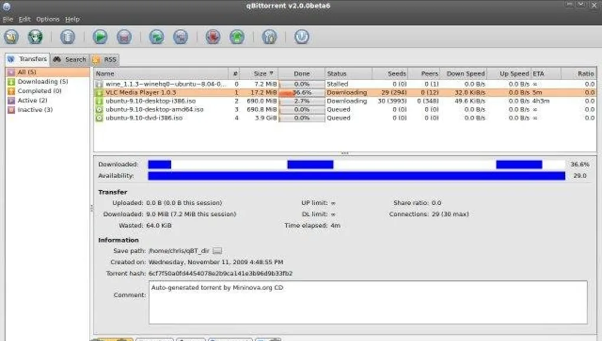602x364 pixels.
Task: Sort by the ETA column header
Action: (545, 74)
